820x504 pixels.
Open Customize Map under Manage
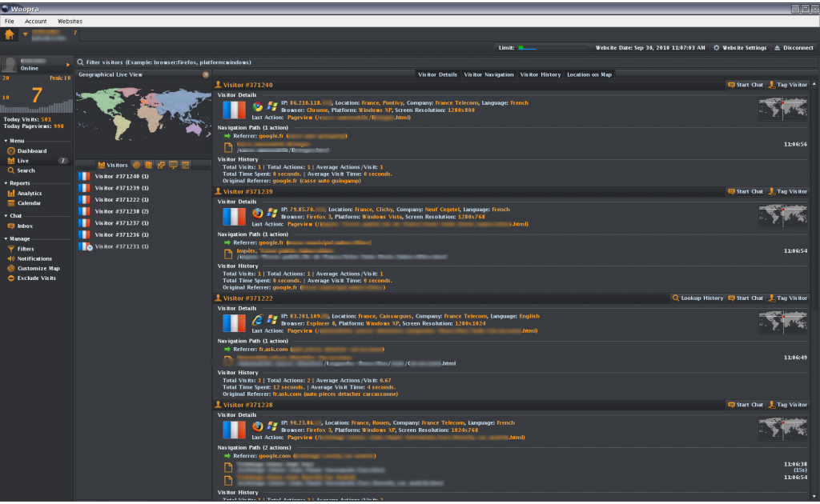point(38,269)
